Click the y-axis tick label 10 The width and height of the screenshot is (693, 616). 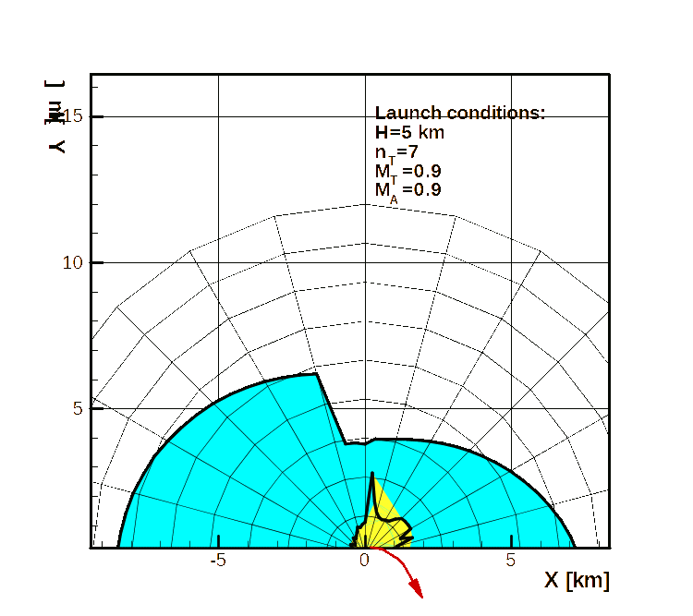point(73,263)
